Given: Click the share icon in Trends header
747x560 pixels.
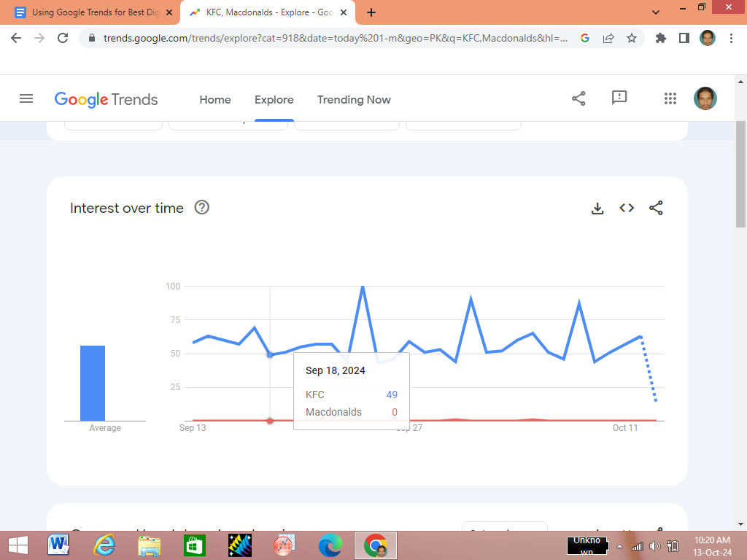Looking at the screenshot, I should pyautogui.click(x=578, y=98).
